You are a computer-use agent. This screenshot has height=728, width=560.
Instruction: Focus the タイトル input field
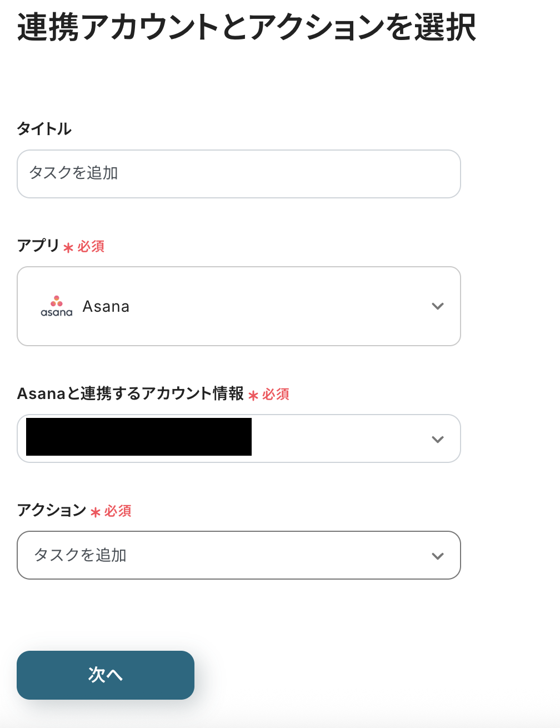239,173
